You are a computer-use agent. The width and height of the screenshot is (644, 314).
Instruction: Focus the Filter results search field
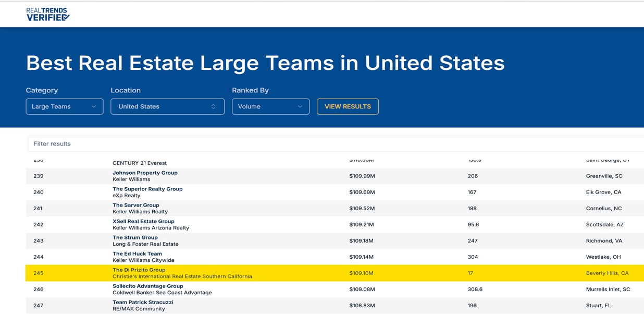(x=336, y=144)
